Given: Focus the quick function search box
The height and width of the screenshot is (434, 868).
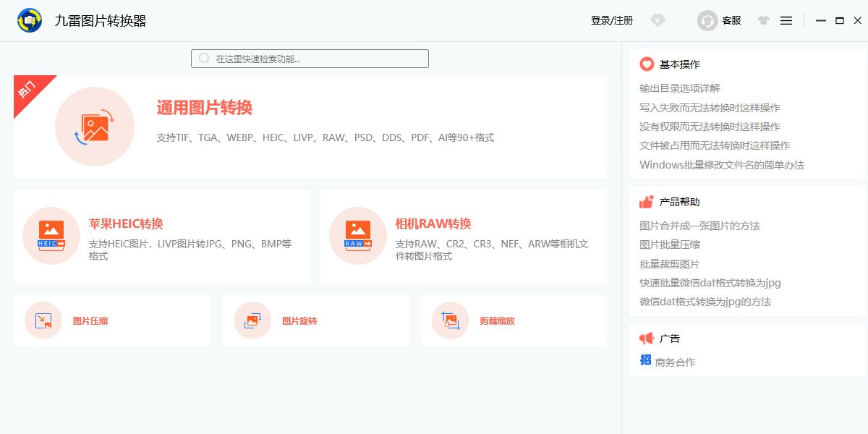Looking at the screenshot, I should [x=310, y=59].
